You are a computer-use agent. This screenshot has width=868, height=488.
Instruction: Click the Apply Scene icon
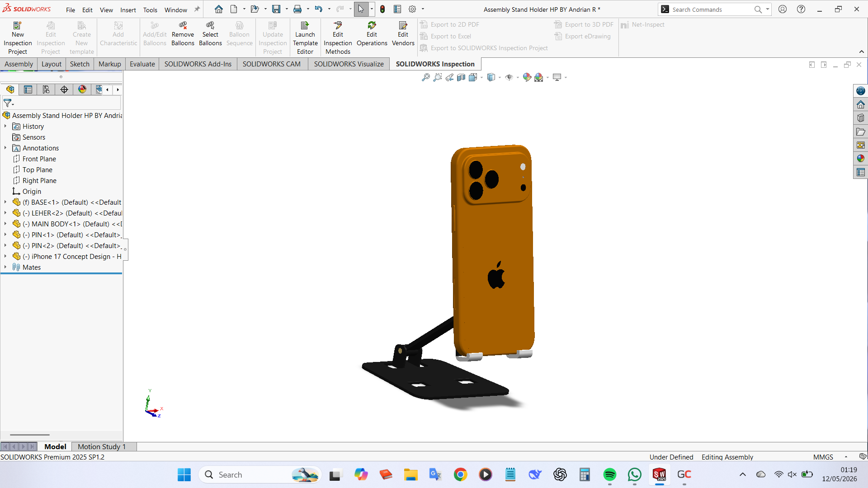538,77
